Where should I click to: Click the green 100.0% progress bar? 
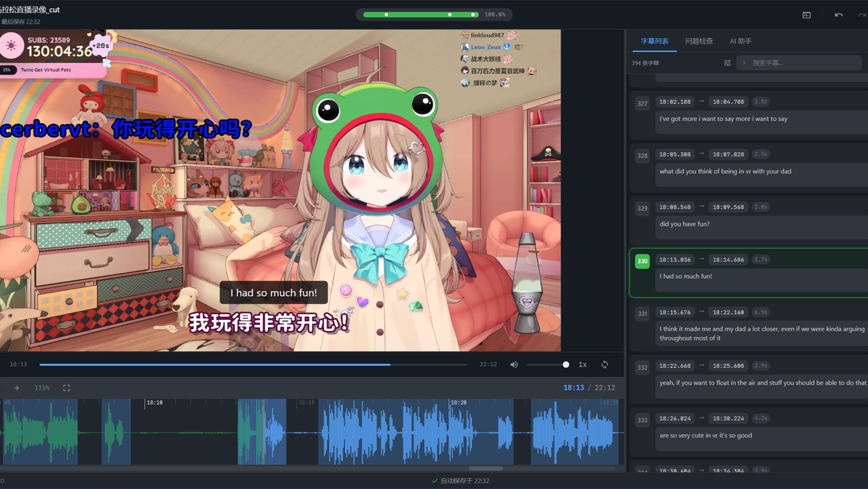pos(421,15)
